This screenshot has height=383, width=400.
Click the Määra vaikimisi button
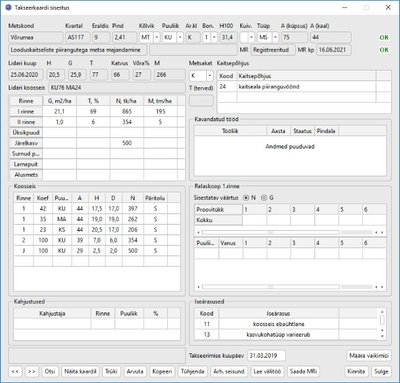point(369,356)
